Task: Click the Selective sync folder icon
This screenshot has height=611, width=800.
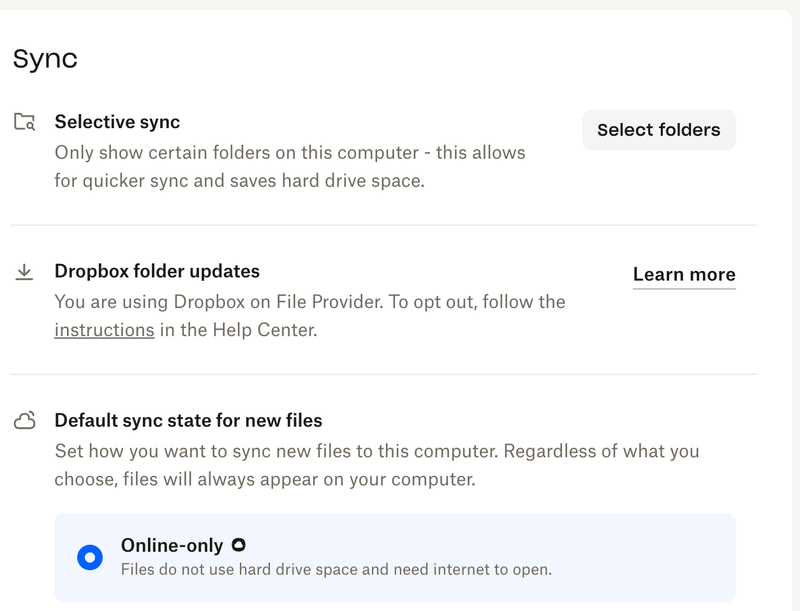Action: pyautogui.click(x=25, y=123)
